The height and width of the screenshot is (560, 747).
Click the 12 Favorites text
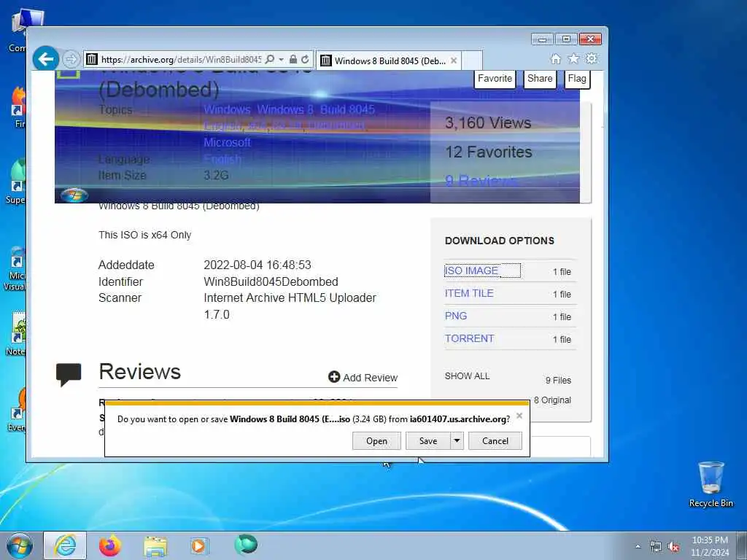[x=488, y=152]
